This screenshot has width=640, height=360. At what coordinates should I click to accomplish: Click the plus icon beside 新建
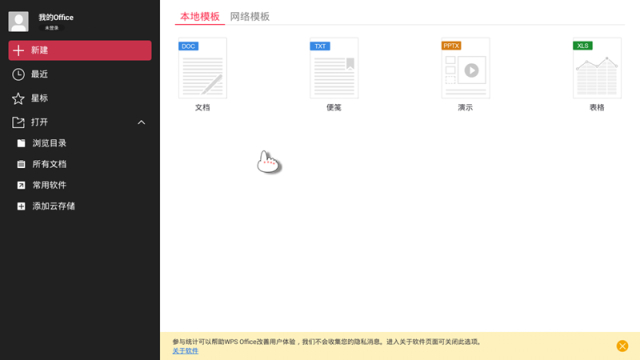(18, 50)
